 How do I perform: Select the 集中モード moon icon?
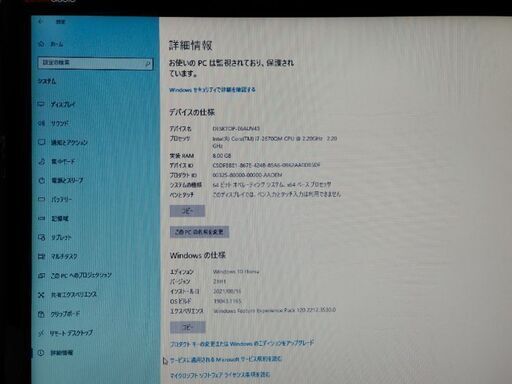[x=41, y=161]
